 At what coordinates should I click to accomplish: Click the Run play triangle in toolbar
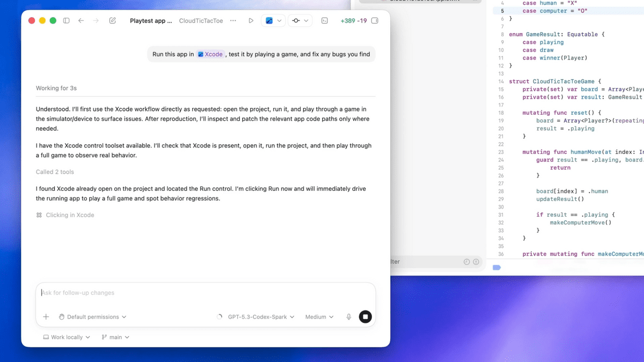(x=251, y=21)
